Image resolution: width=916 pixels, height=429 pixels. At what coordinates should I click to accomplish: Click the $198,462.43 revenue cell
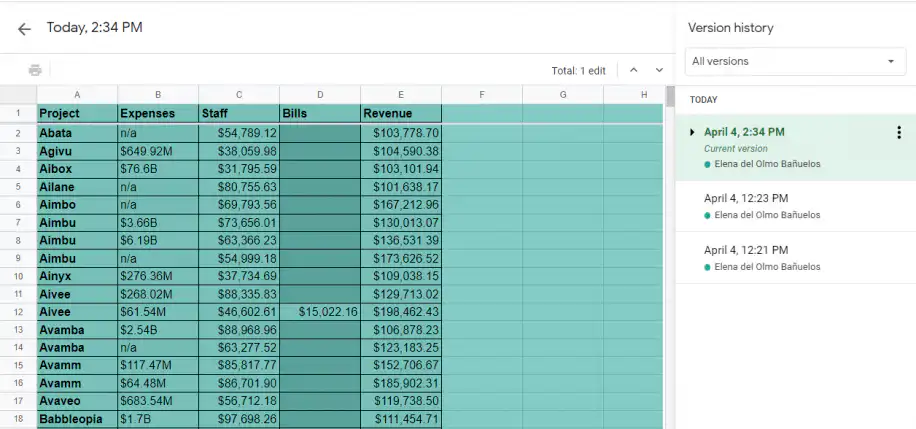click(x=401, y=312)
